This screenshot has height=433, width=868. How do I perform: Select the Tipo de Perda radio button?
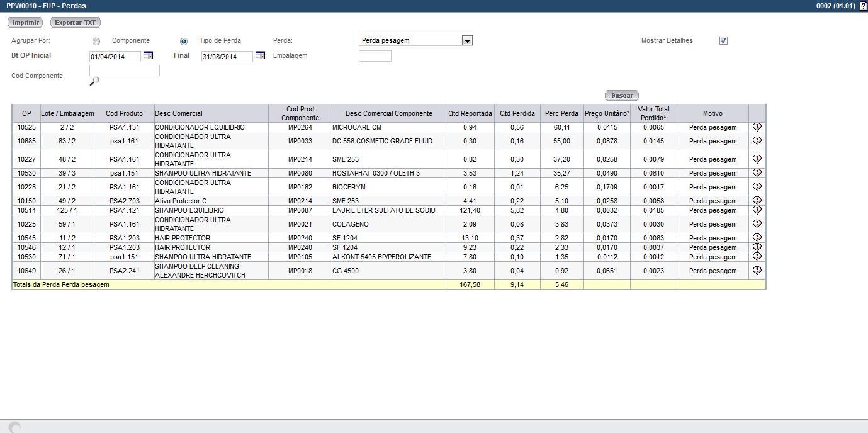184,42
